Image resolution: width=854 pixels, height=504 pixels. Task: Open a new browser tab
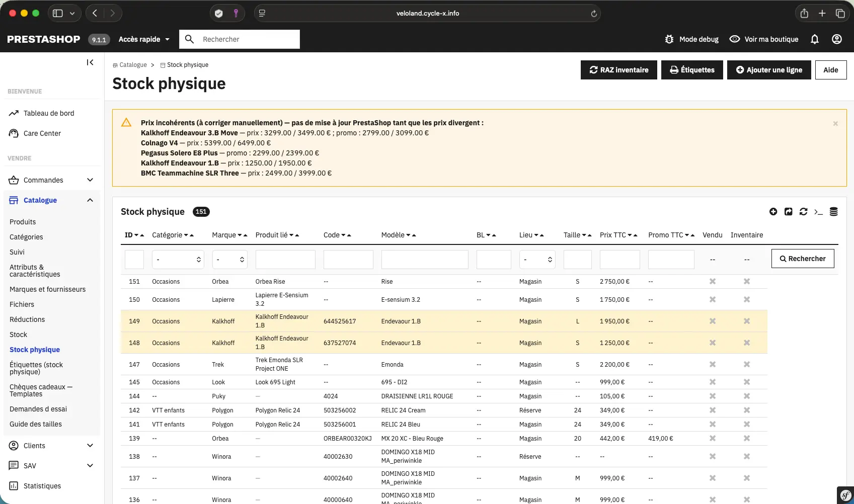coord(822,14)
